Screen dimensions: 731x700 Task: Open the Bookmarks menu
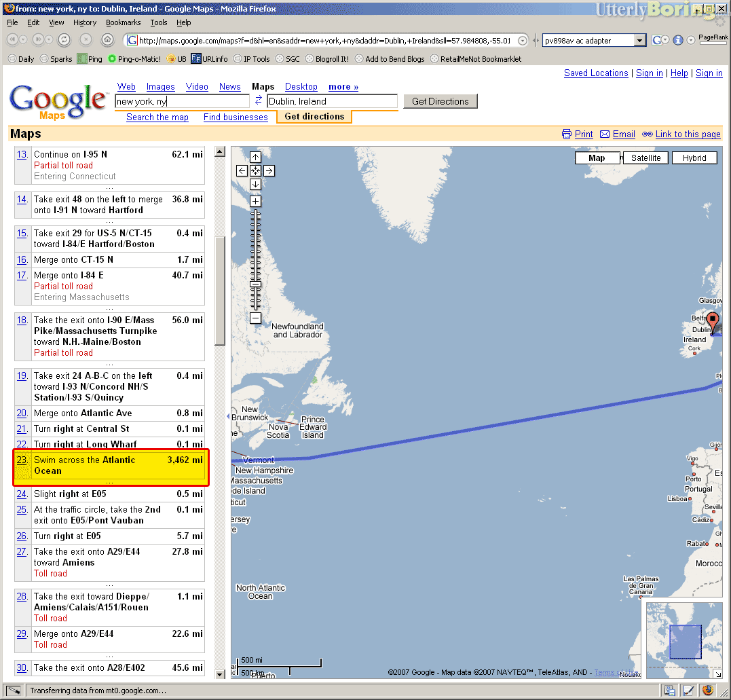[x=123, y=22]
